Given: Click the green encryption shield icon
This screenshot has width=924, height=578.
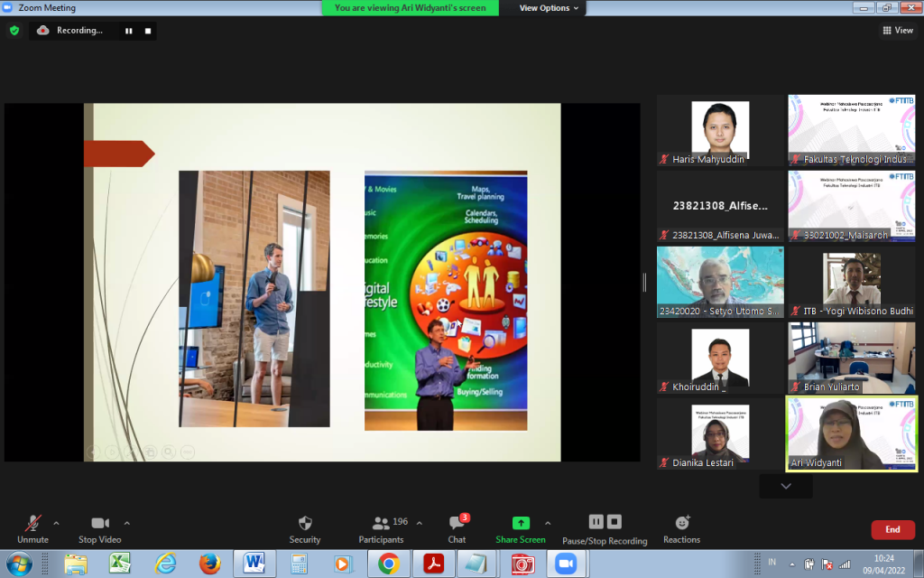Looking at the screenshot, I should coord(14,30).
